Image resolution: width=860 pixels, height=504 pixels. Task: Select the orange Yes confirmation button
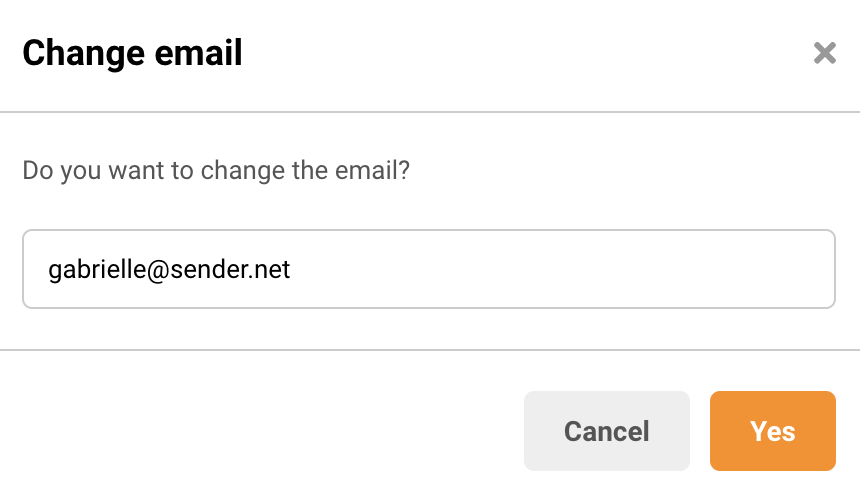[x=772, y=431]
